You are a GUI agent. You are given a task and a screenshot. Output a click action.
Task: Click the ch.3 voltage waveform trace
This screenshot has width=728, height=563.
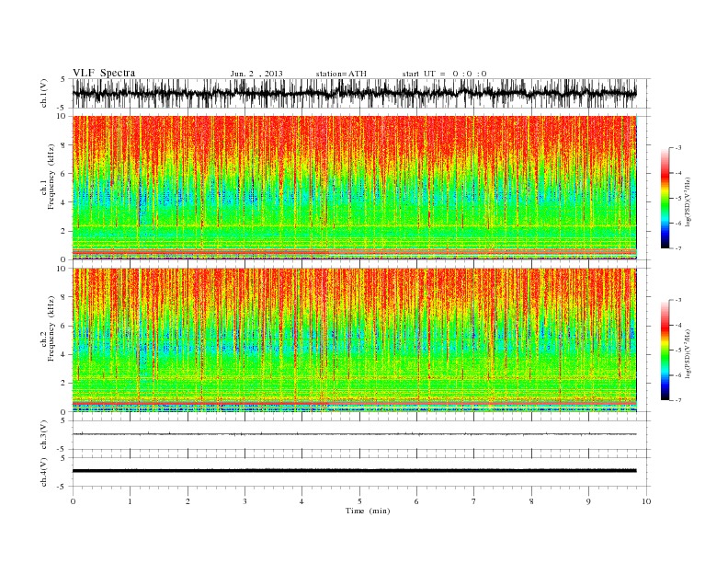point(354,434)
